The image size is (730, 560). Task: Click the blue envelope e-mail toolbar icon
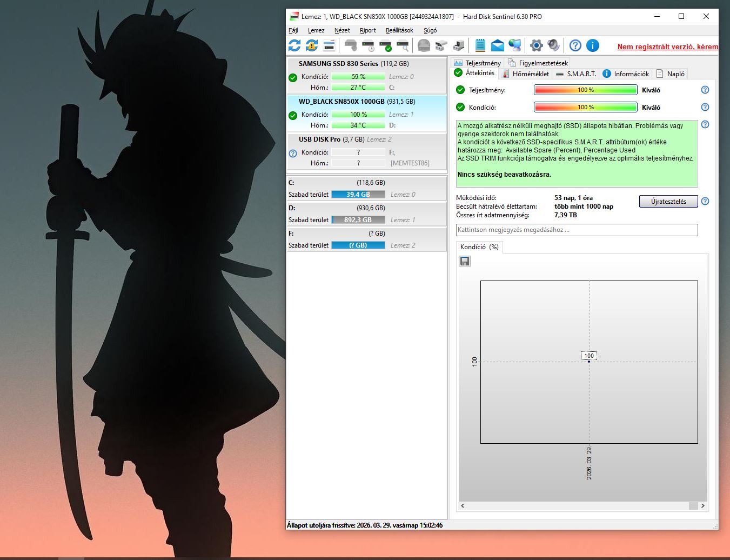pos(498,45)
